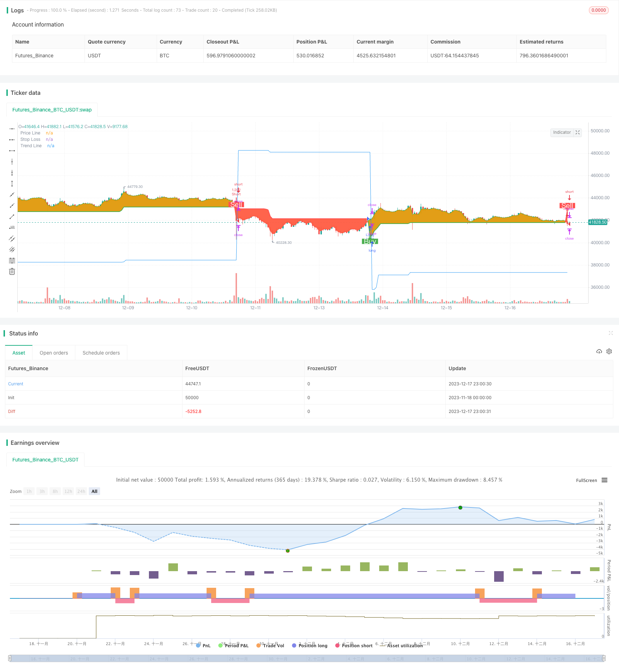Screen dimensions: 619x672
Task: Select the vertical segment drawing tool
Action: point(12,184)
